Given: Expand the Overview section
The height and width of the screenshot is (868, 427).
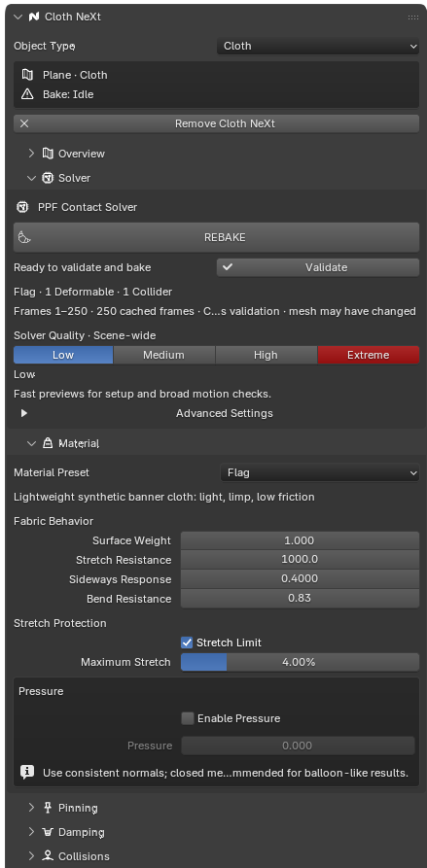Looking at the screenshot, I should pos(31,154).
